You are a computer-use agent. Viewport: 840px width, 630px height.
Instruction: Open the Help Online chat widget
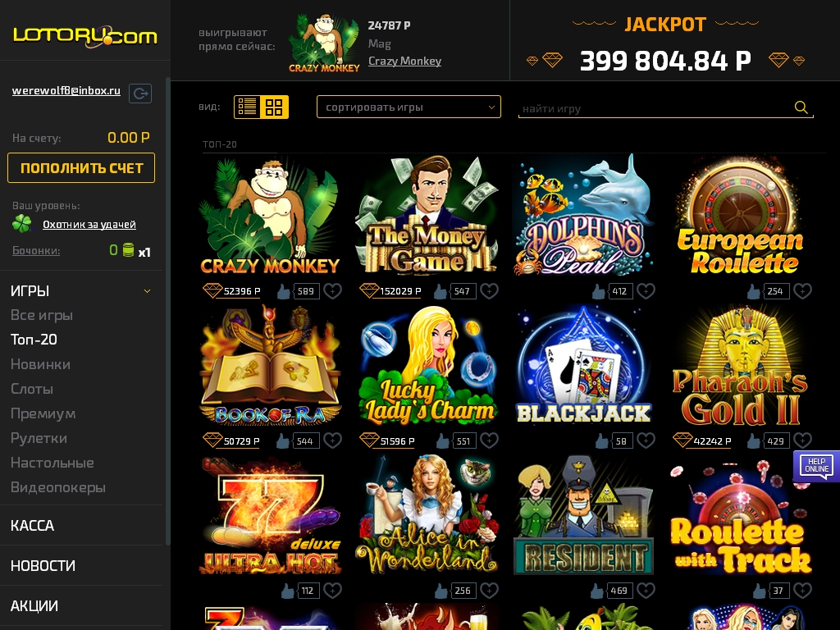816,466
